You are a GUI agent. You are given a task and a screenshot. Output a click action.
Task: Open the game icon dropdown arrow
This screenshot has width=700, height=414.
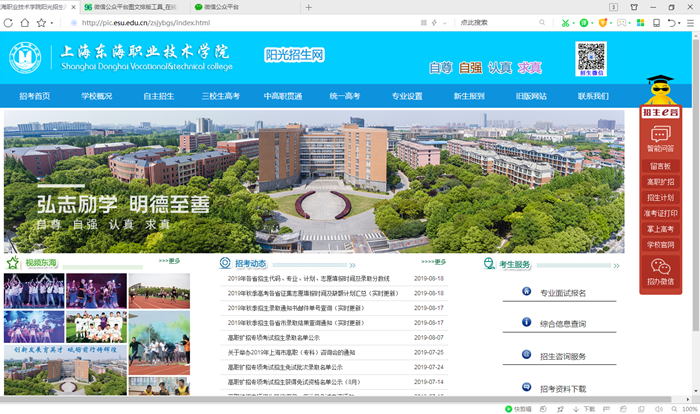coord(629,23)
